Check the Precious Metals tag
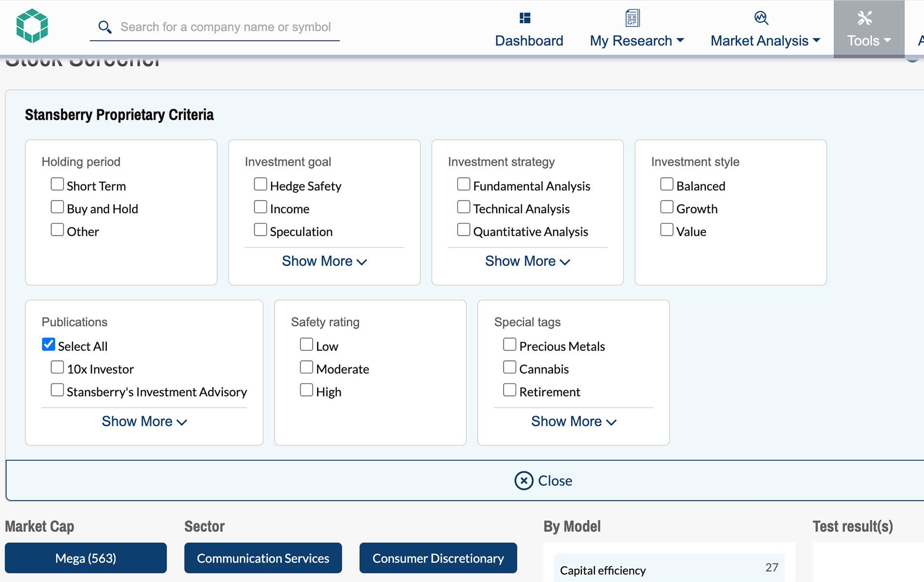This screenshot has height=582, width=924. [x=510, y=344]
